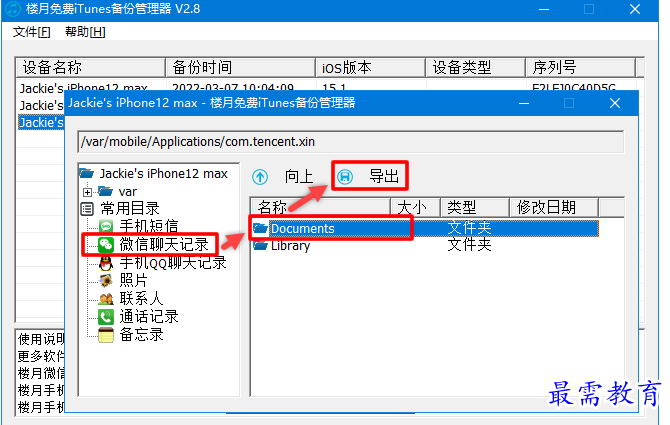Click 设备类型 column header in main window
Image resolution: width=670 pixels, height=425 pixels.
(476, 67)
